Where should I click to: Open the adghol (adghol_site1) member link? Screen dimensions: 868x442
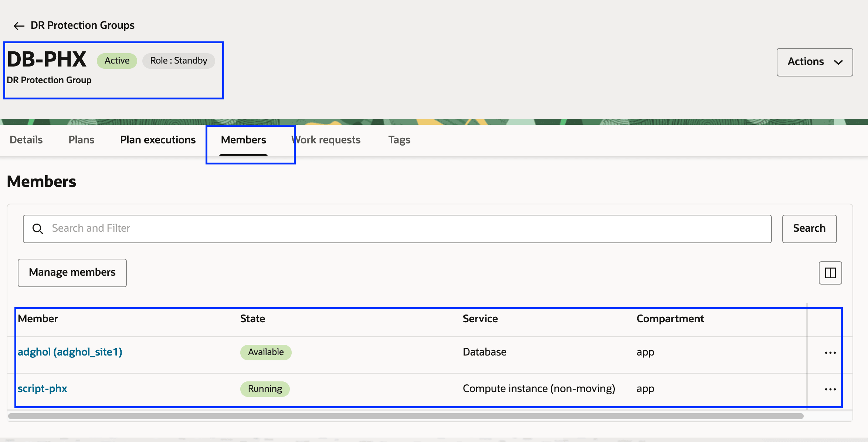pos(70,352)
